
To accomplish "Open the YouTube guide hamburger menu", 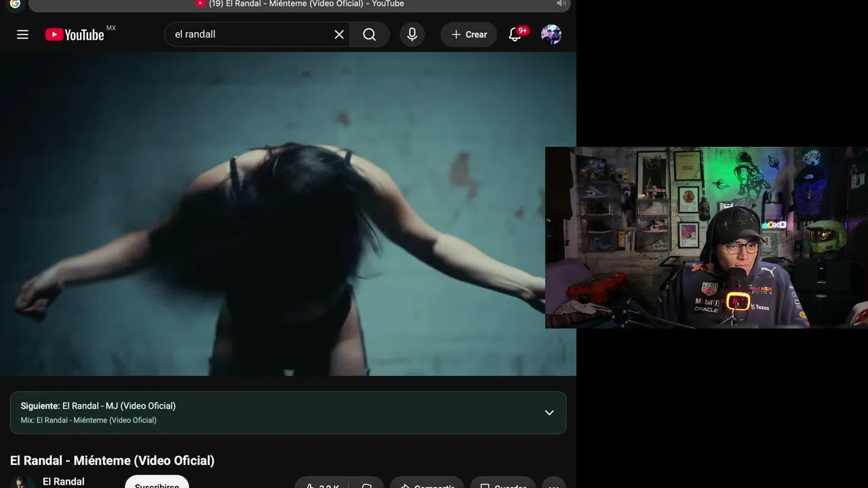I will (22, 35).
